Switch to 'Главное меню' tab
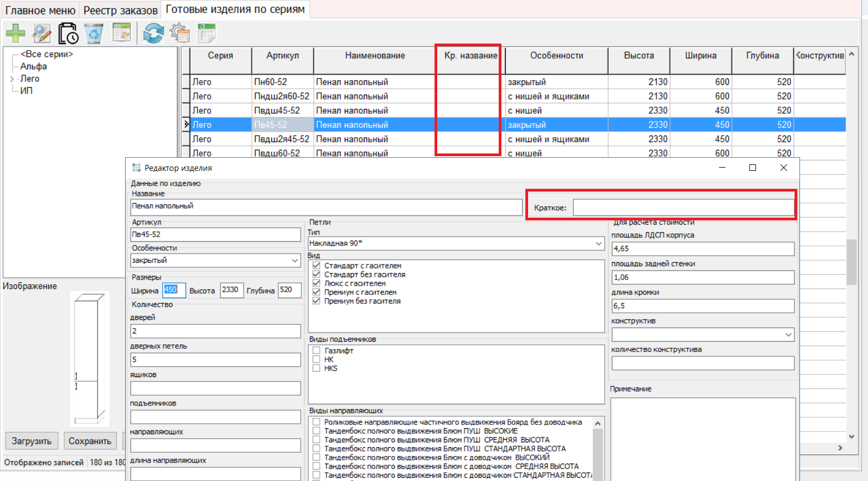Image resolution: width=868 pixels, height=481 pixels. pos(40,10)
